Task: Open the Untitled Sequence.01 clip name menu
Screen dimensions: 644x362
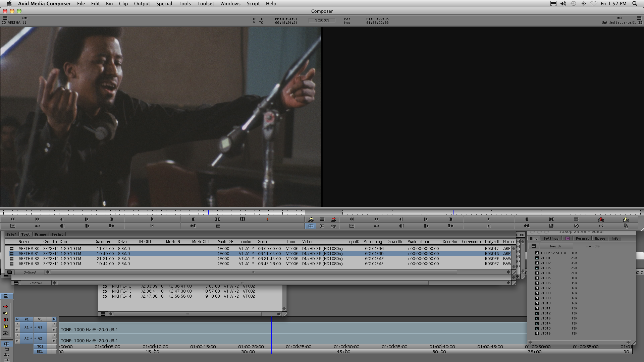Action: [x=618, y=23]
